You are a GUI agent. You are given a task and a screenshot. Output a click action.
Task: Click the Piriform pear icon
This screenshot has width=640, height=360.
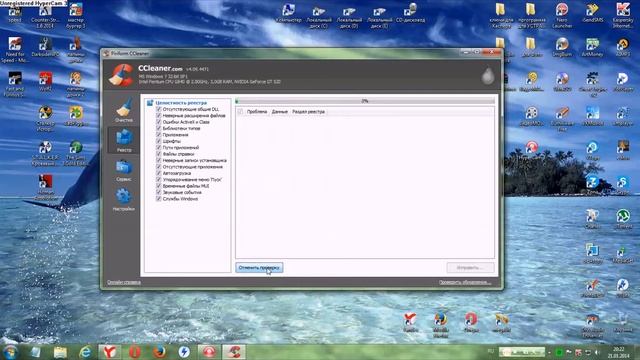[488, 76]
